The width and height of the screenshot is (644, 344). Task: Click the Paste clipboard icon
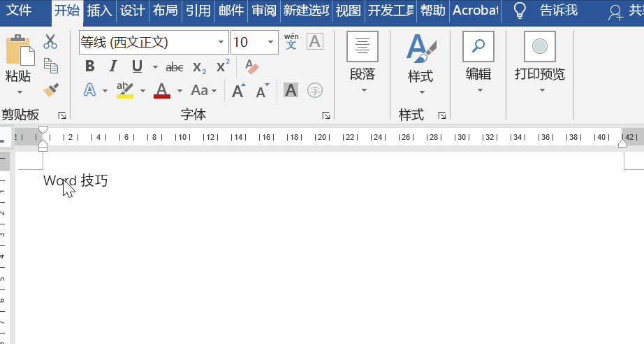20,50
